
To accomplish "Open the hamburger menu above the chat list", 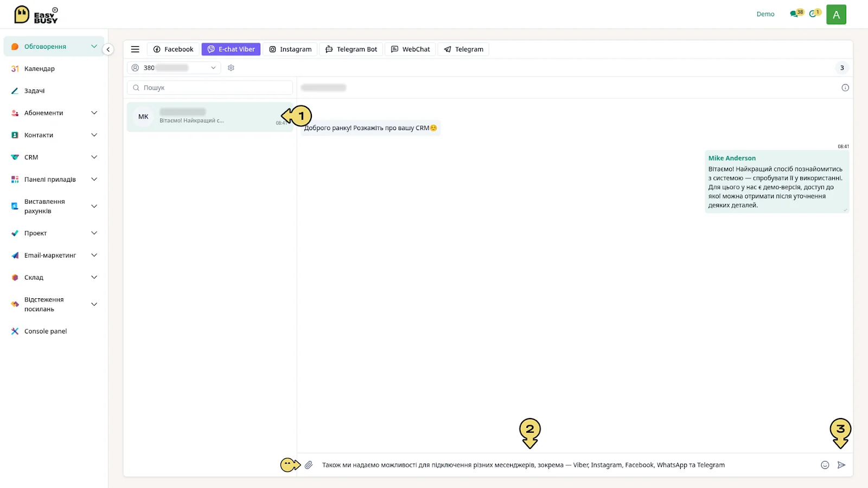I will 135,49.
